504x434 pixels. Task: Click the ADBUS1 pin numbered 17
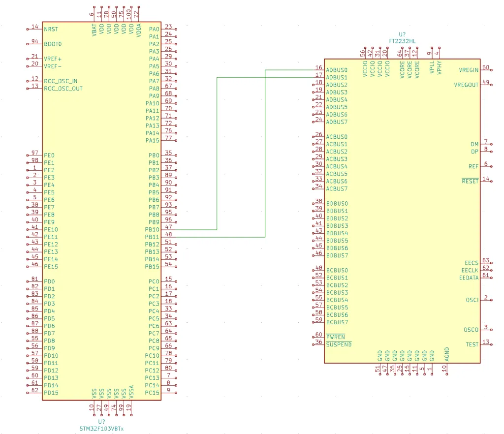pos(318,78)
